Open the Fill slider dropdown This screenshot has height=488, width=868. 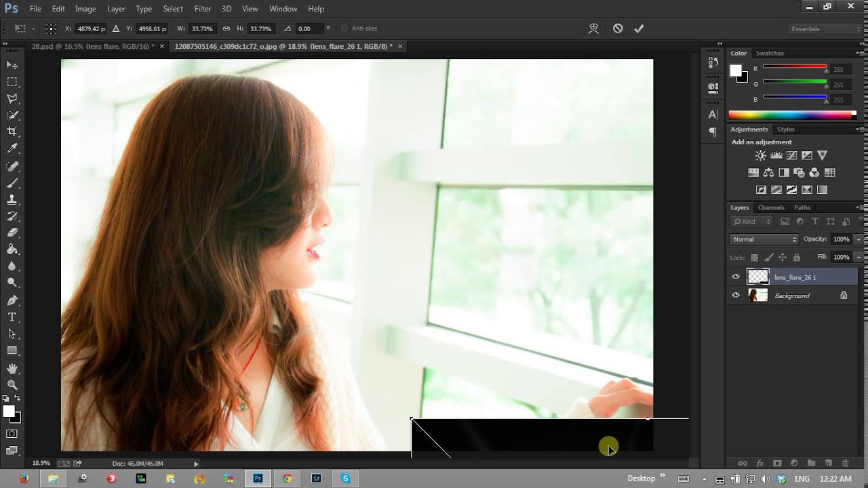click(859, 258)
